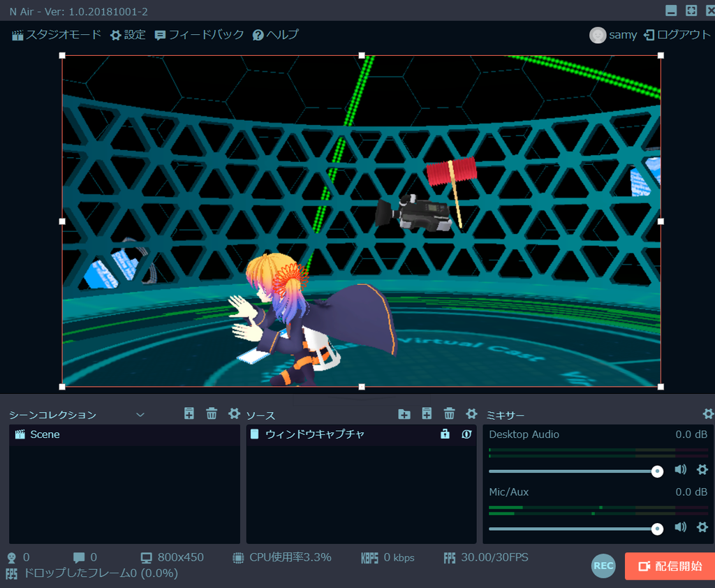Mute Desktop Audio
This screenshot has height=588, width=715.
click(680, 469)
